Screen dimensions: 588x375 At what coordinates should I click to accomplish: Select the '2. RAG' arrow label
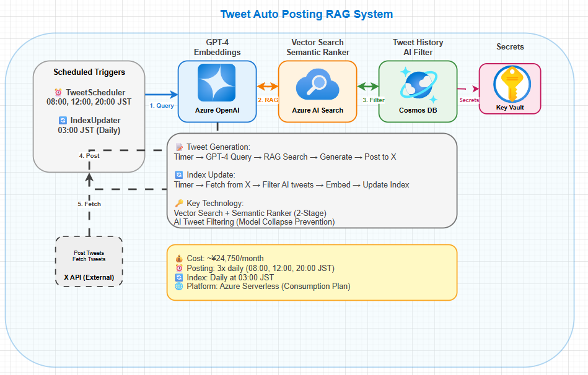click(x=268, y=100)
